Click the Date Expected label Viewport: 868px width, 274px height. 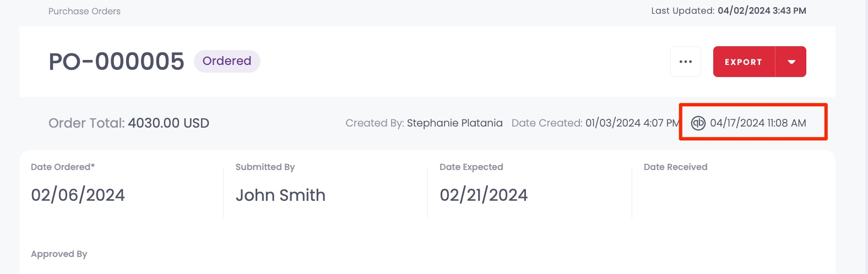coord(471,167)
